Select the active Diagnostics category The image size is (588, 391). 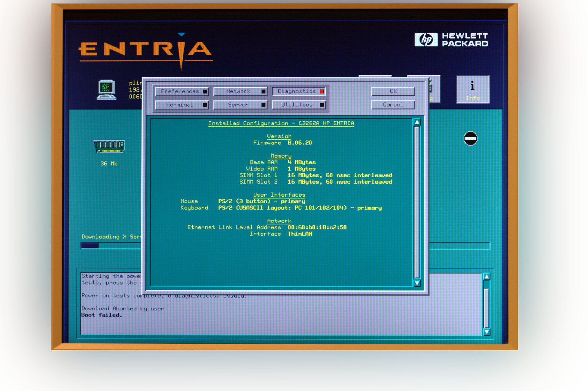point(299,91)
